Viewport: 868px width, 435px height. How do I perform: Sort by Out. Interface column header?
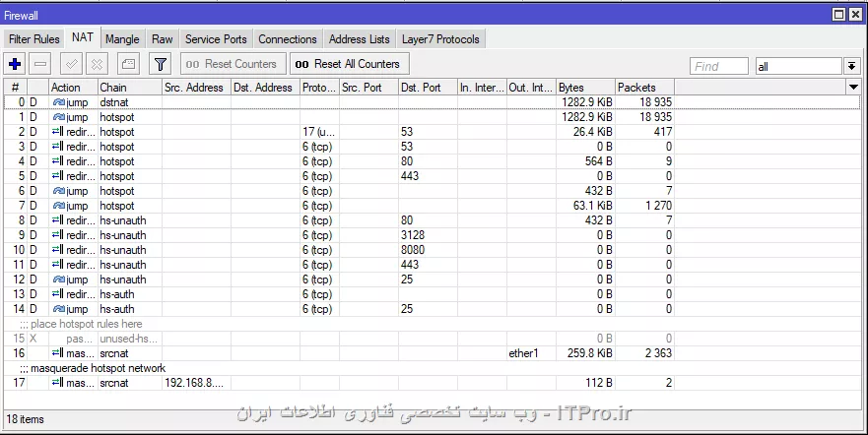(x=531, y=88)
